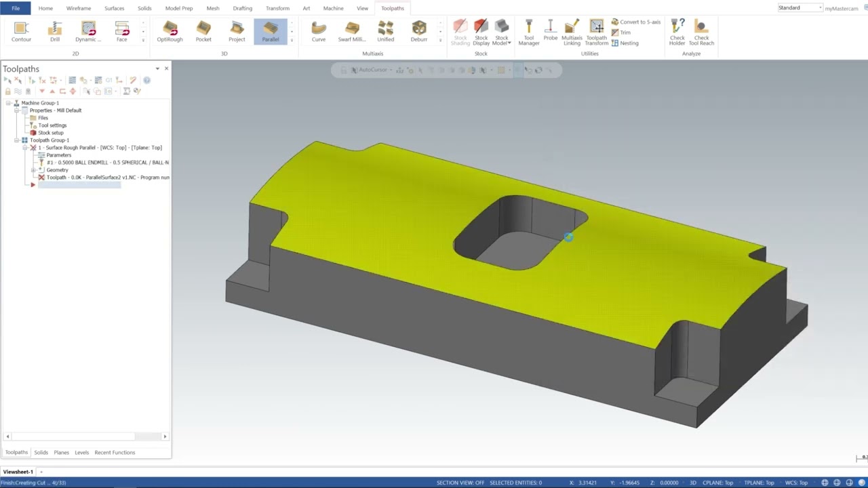The height and width of the screenshot is (488, 868).
Task: Open Toolpath Transform
Action: click(x=597, y=33)
